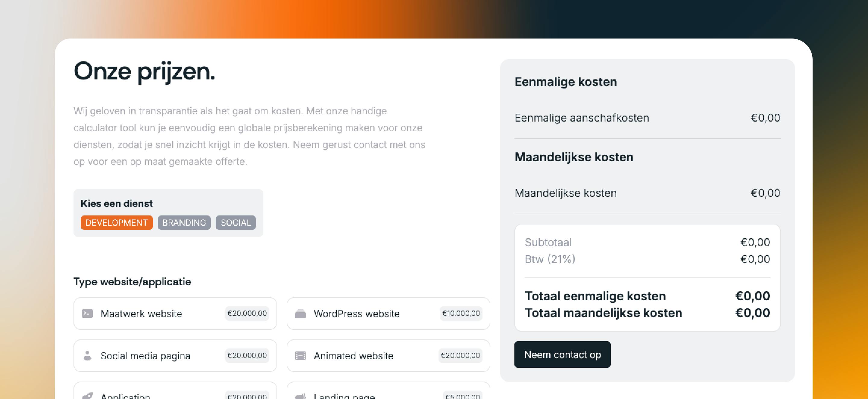Switch to the SOCIAL service tab
This screenshot has height=399, width=868.
pos(236,223)
